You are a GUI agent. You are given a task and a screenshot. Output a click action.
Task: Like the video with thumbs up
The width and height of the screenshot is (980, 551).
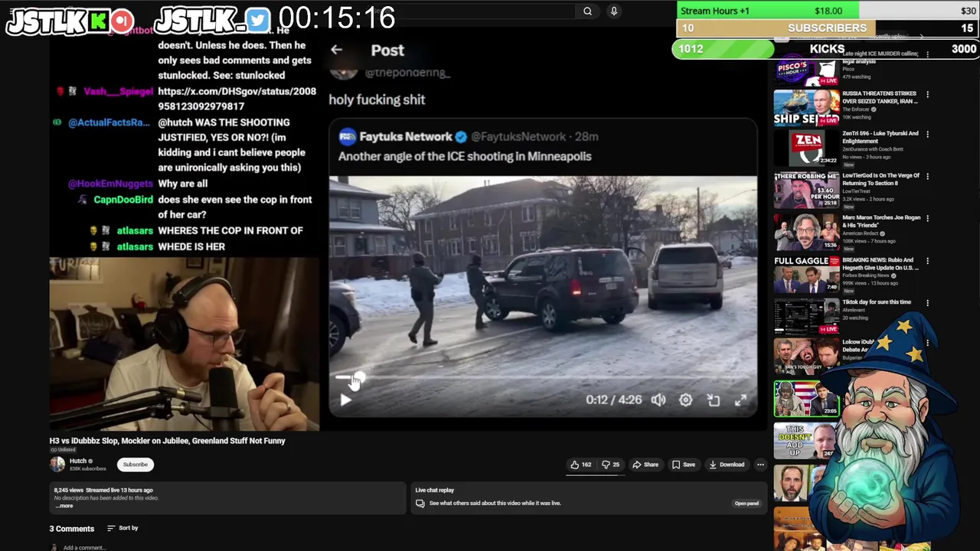coord(580,465)
